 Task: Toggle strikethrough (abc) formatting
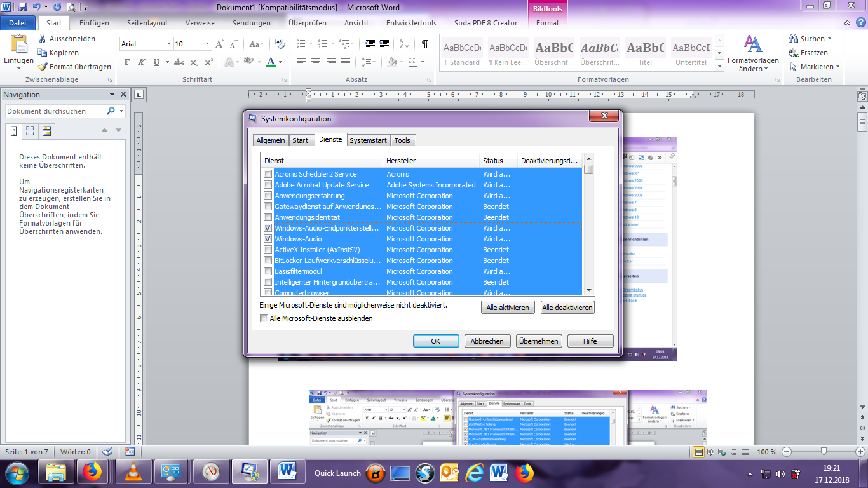click(x=179, y=62)
